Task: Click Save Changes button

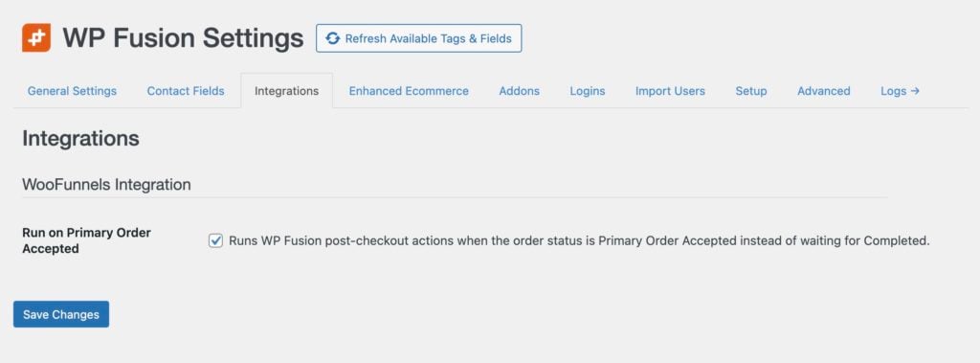Action: [x=61, y=314]
